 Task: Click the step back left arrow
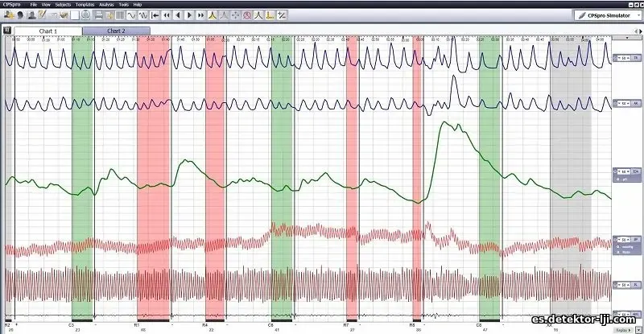pyautogui.click(x=178, y=15)
